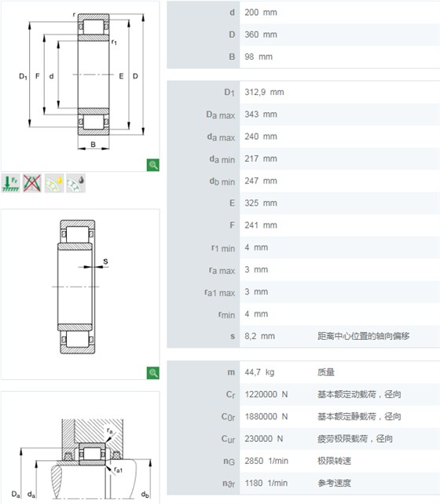Click the ra1 max row label
This screenshot has width=440, height=504.
220,293
